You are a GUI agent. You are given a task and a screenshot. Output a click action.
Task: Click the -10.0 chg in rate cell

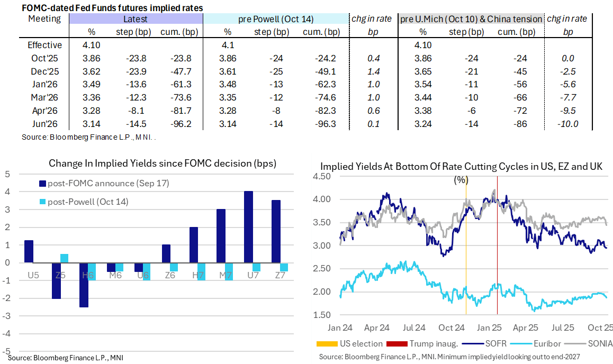click(x=568, y=124)
